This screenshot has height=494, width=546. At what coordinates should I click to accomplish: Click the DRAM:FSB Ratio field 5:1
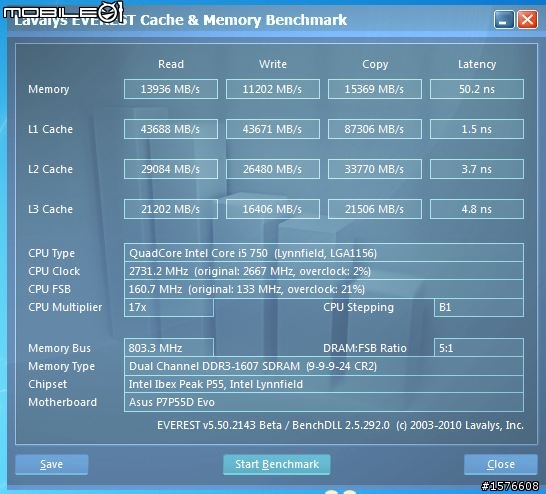pos(479,348)
